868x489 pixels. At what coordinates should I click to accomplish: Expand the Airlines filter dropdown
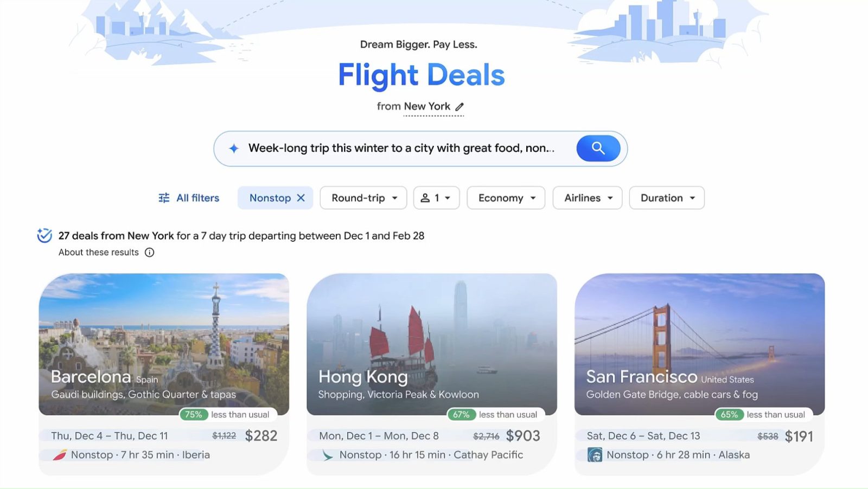(x=588, y=198)
